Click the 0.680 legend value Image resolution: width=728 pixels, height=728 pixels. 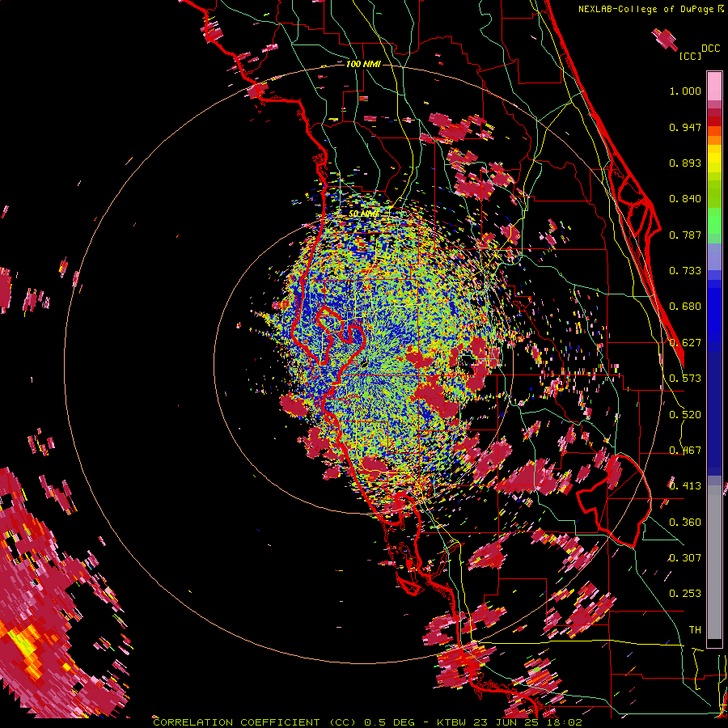tap(685, 307)
